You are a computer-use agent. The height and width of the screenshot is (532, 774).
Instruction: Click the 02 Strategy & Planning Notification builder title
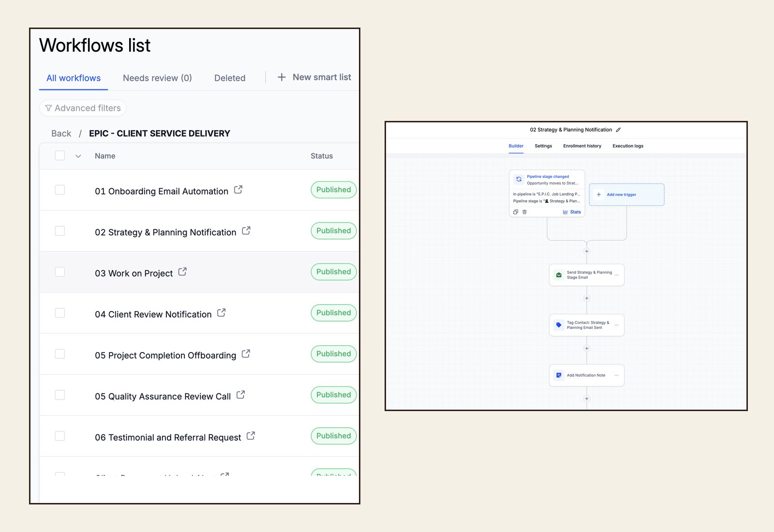point(571,130)
